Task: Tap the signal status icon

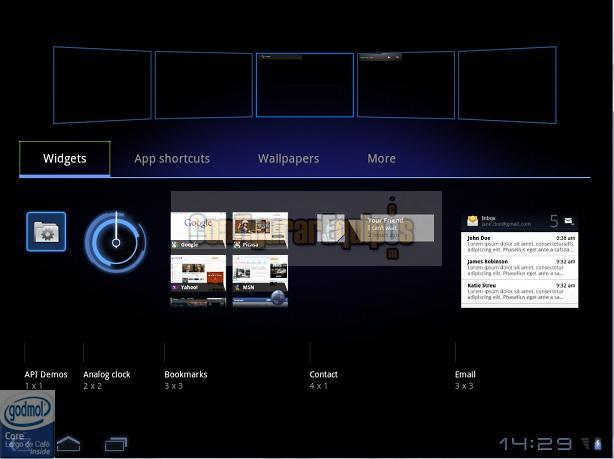Action: tap(586, 444)
